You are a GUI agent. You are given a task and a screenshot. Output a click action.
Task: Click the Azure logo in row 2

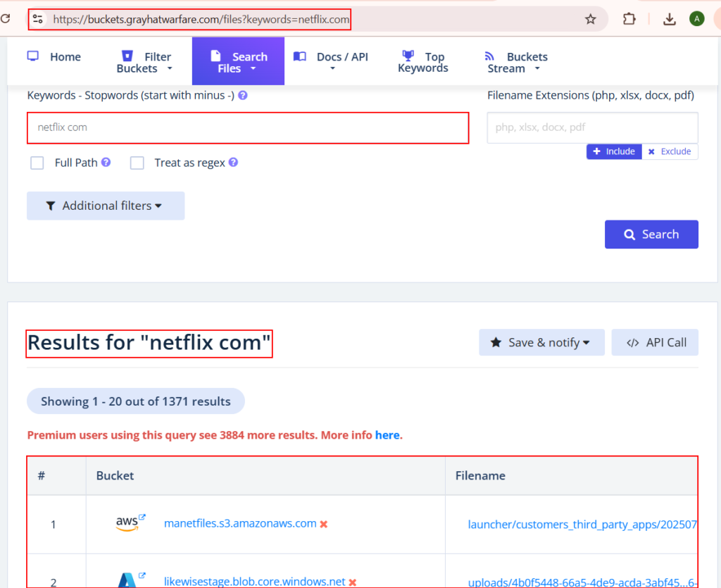(x=127, y=580)
